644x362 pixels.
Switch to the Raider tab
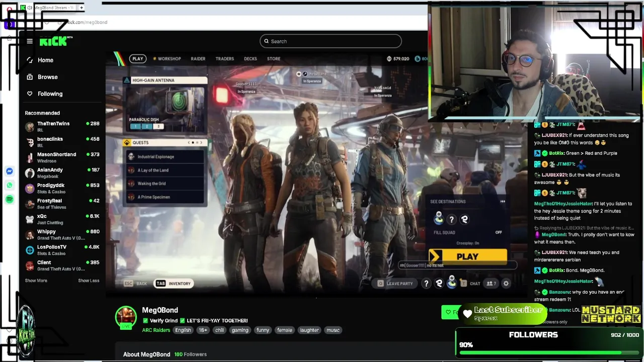tap(198, 59)
